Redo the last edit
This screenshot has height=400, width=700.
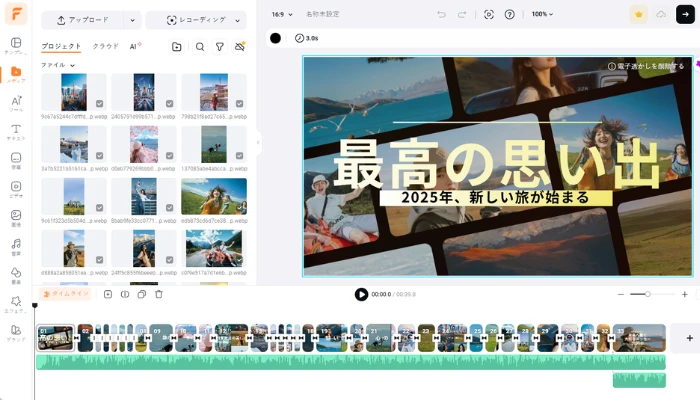pos(462,14)
